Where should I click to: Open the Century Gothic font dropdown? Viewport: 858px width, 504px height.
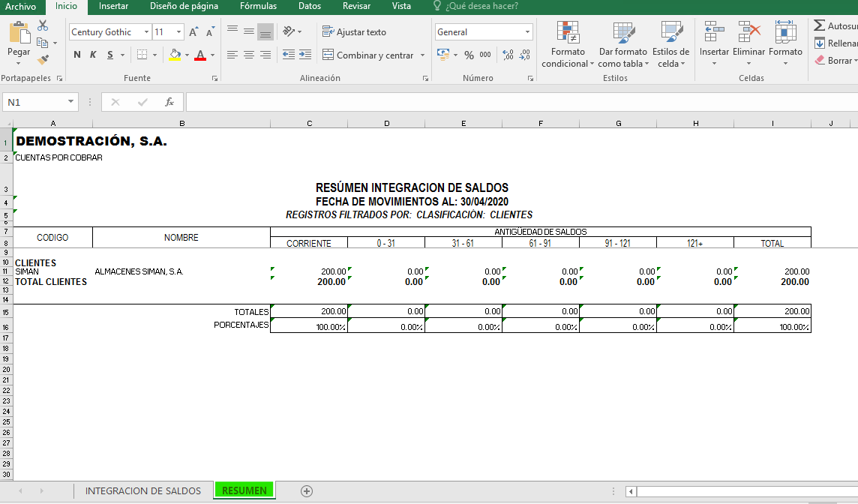point(146,32)
